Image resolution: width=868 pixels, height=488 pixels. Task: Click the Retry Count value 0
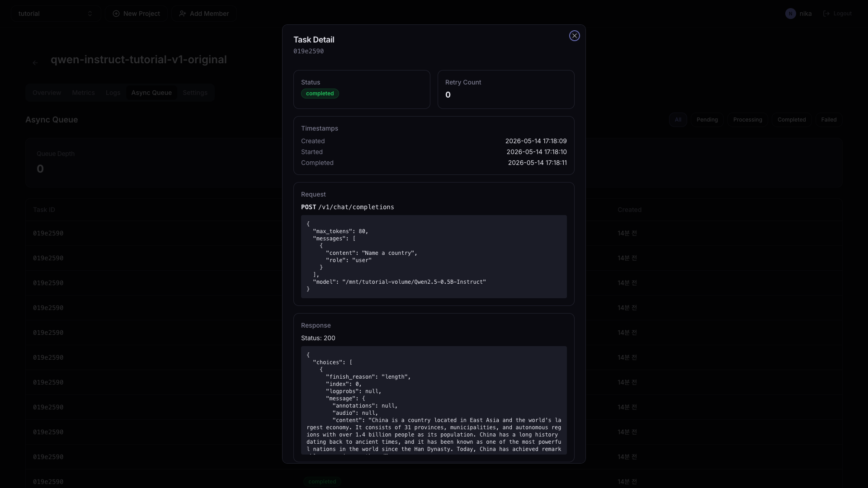(x=448, y=95)
